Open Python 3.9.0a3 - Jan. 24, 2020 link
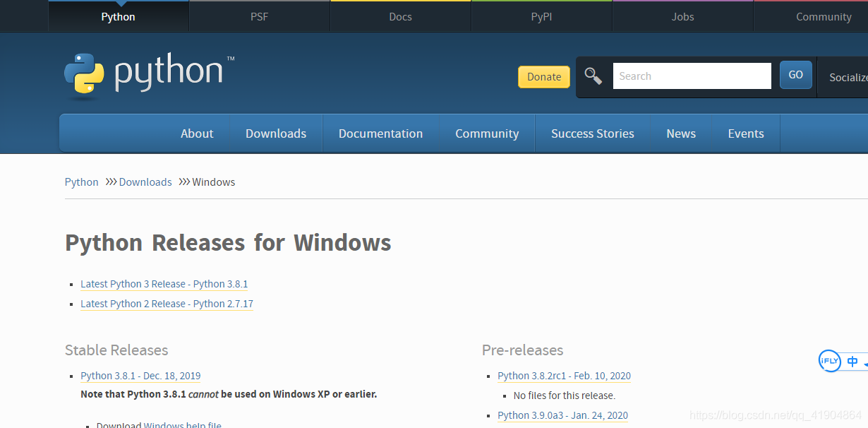The image size is (868, 428). pos(562,415)
